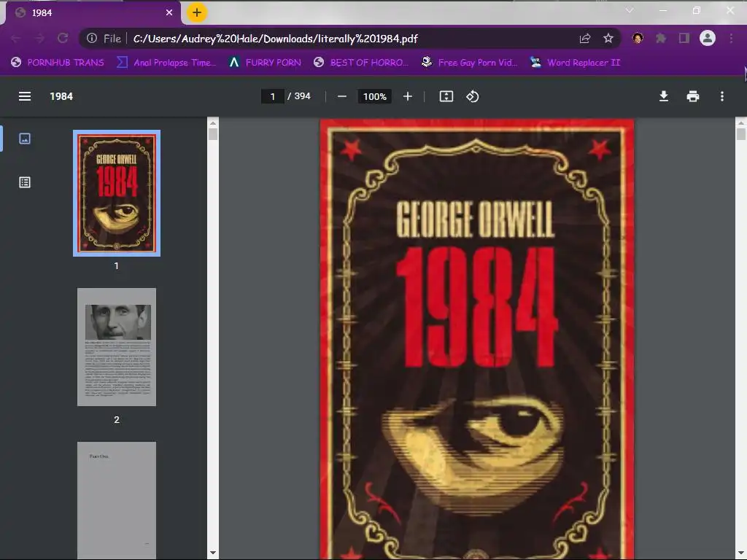This screenshot has height=560, width=747.
Task: Open a new browser tab
Action: (197, 13)
